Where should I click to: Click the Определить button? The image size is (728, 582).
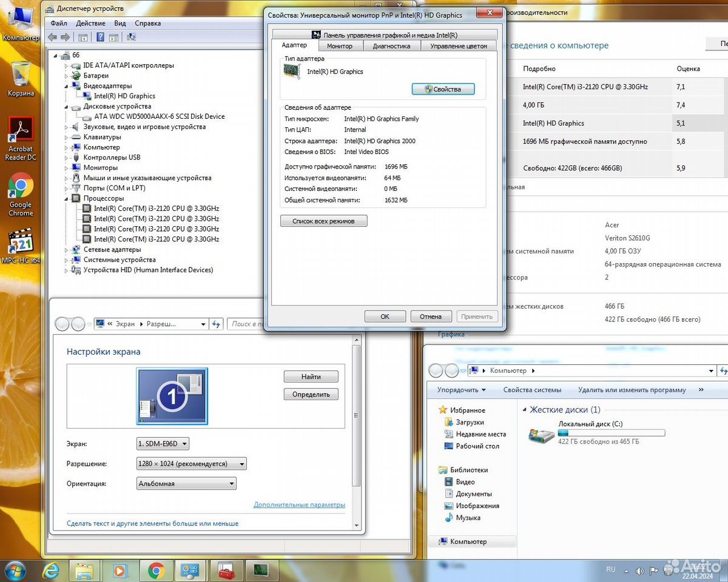point(311,394)
